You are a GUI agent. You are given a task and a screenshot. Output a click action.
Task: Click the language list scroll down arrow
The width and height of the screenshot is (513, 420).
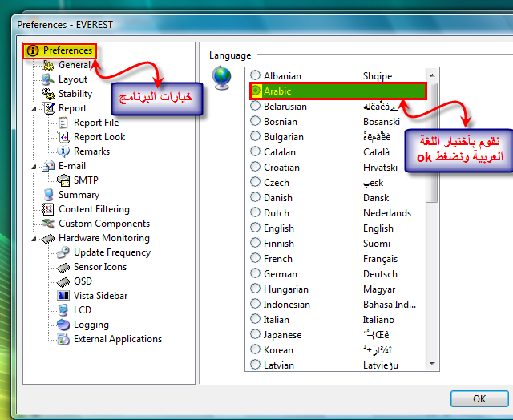pos(432,364)
